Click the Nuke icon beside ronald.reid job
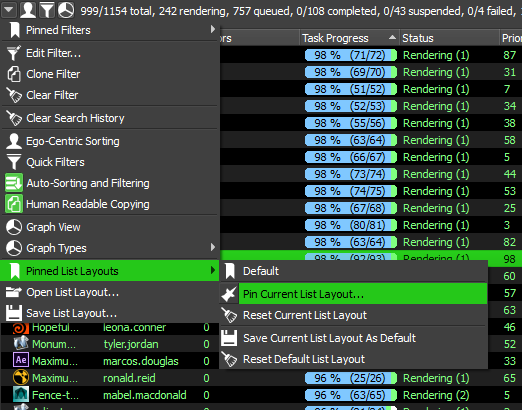 click(21, 378)
